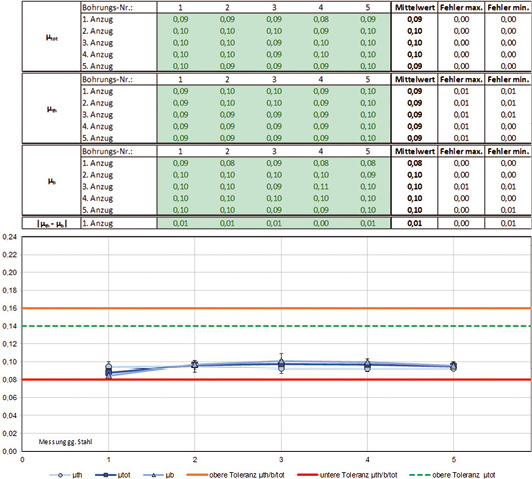Click 'Fehler min.' header of the μb table

coord(508,151)
